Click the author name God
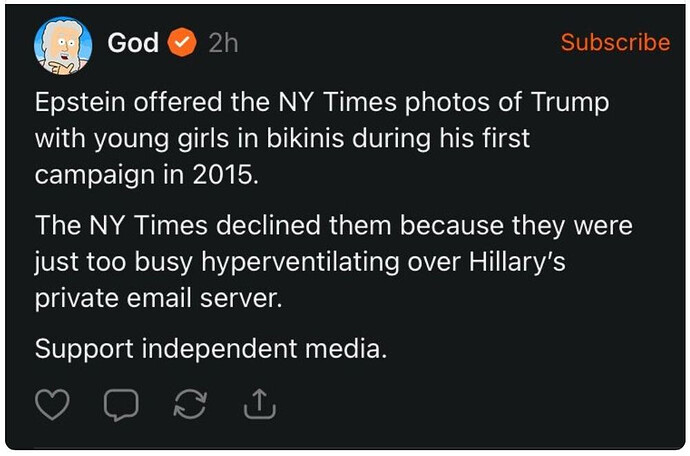 coord(132,43)
